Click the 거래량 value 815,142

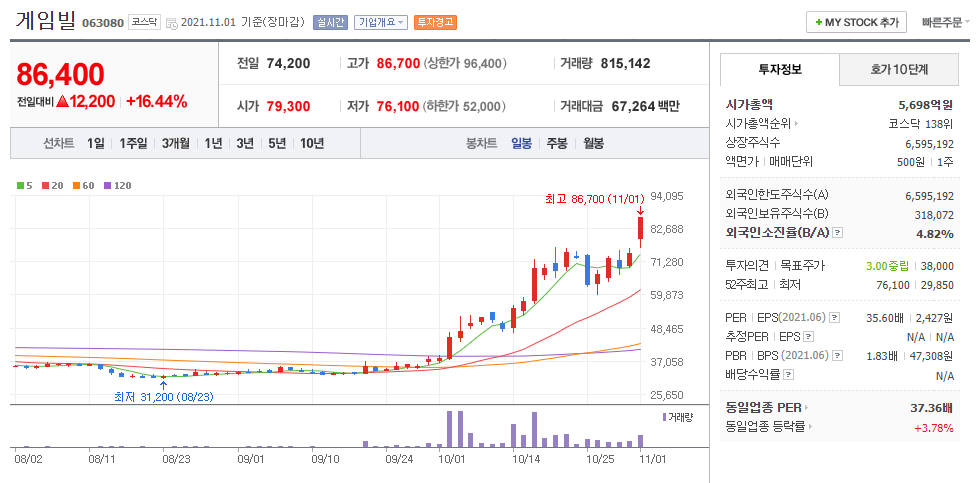pos(626,64)
